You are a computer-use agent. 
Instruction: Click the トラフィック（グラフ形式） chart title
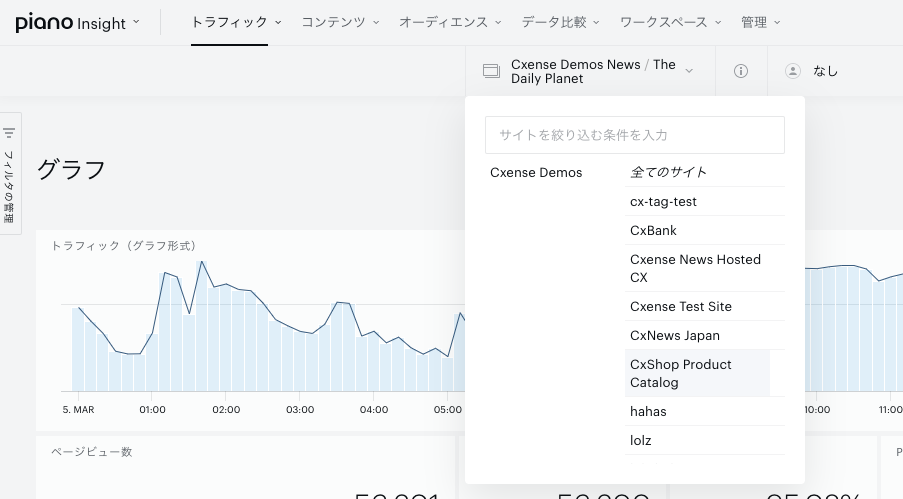pyautogui.click(x=124, y=245)
